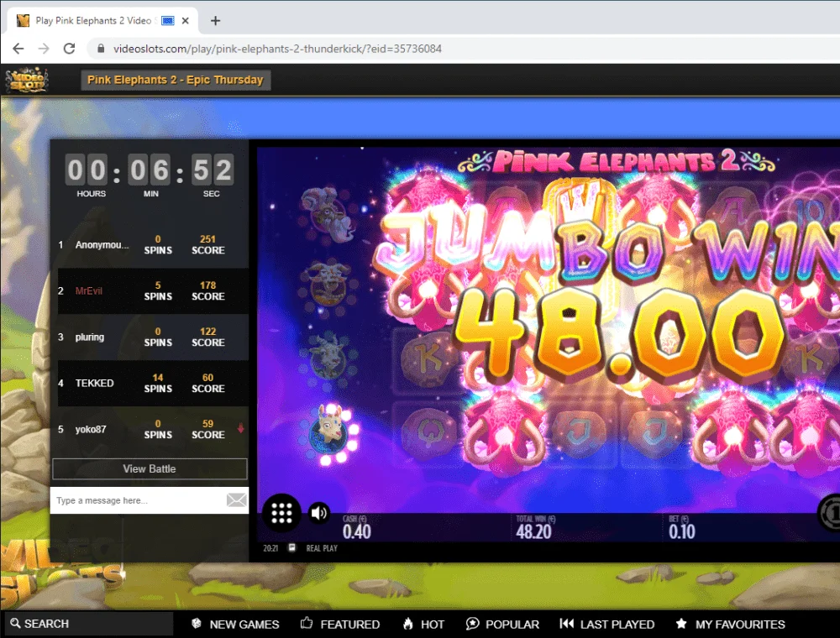
Task: Click the star icon by MY FAVOURITES
Action: pyautogui.click(x=681, y=623)
